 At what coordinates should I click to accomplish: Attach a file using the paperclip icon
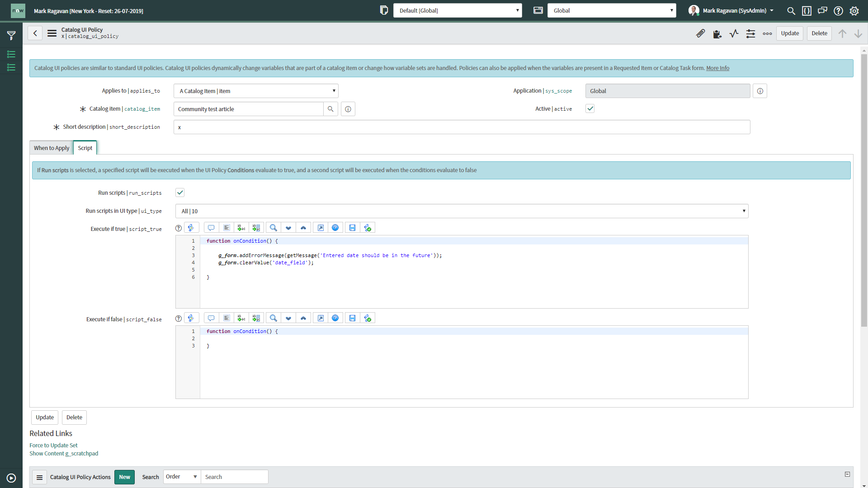point(701,33)
